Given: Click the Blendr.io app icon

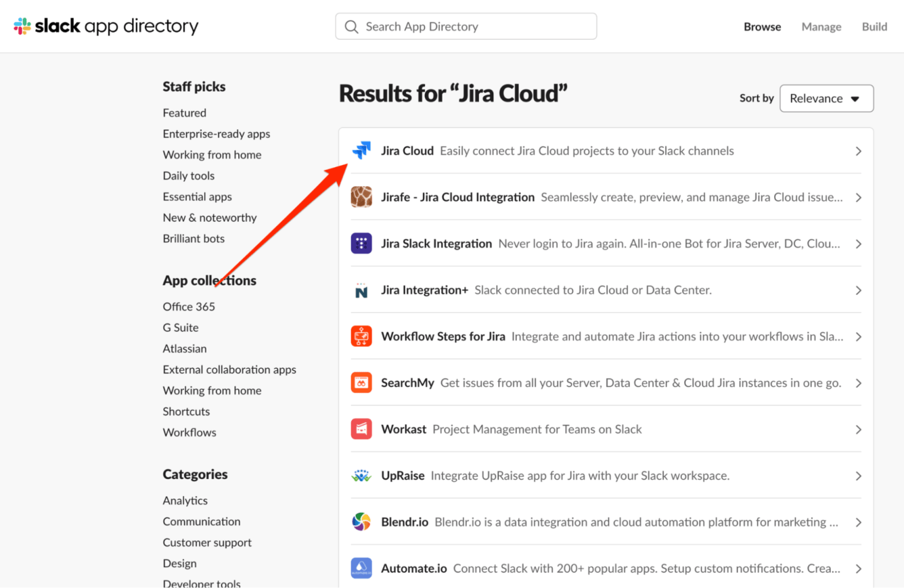Looking at the screenshot, I should tap(361, 522).
